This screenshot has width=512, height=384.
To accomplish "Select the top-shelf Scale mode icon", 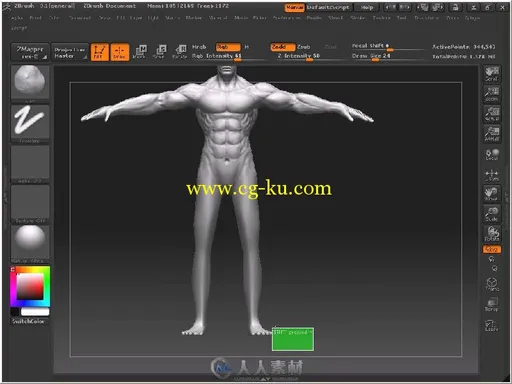I will 160,52.
